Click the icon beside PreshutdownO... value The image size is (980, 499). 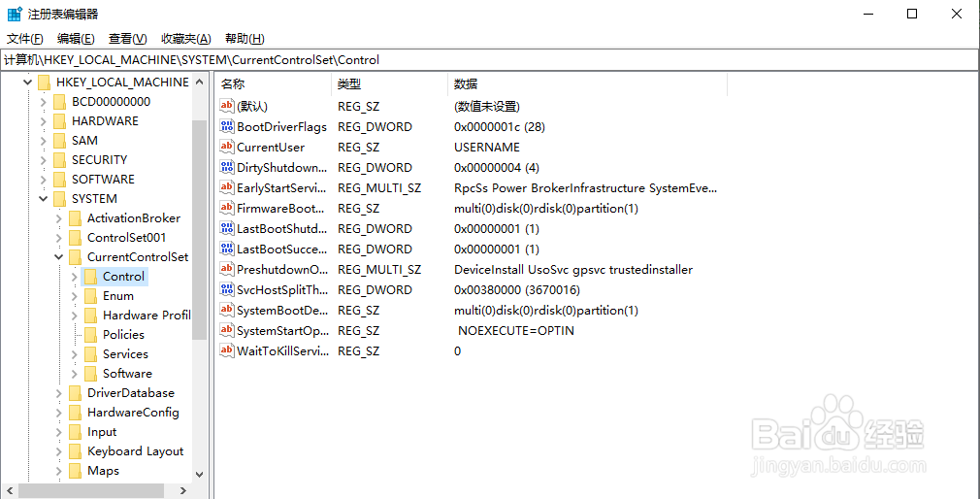click(x=227, y=270)
